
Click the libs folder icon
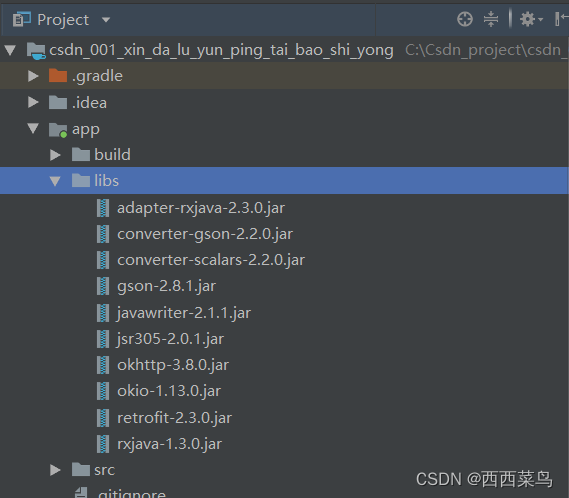point(81,180)
